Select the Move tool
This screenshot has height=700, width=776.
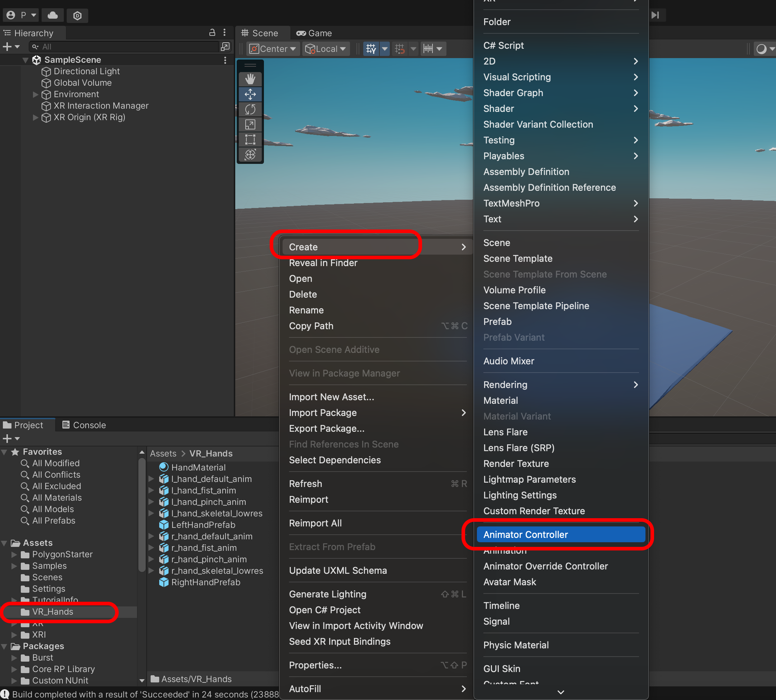tap(250, 94)
